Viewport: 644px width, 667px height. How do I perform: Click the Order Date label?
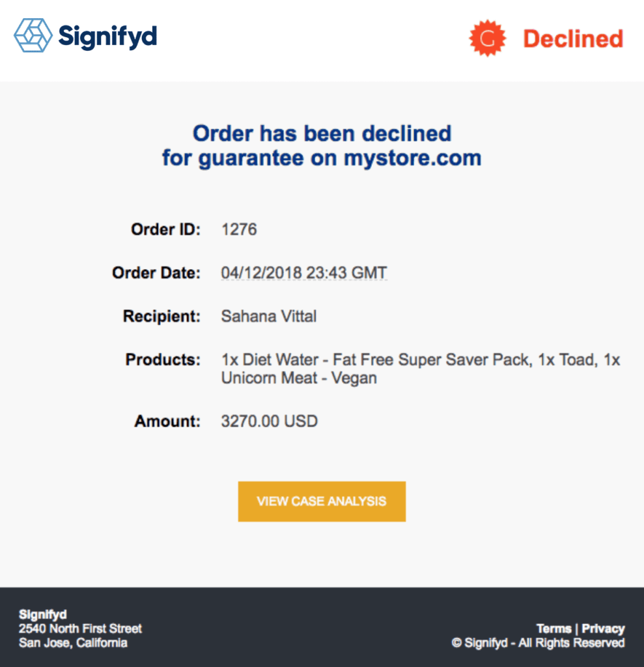point(156,273)
